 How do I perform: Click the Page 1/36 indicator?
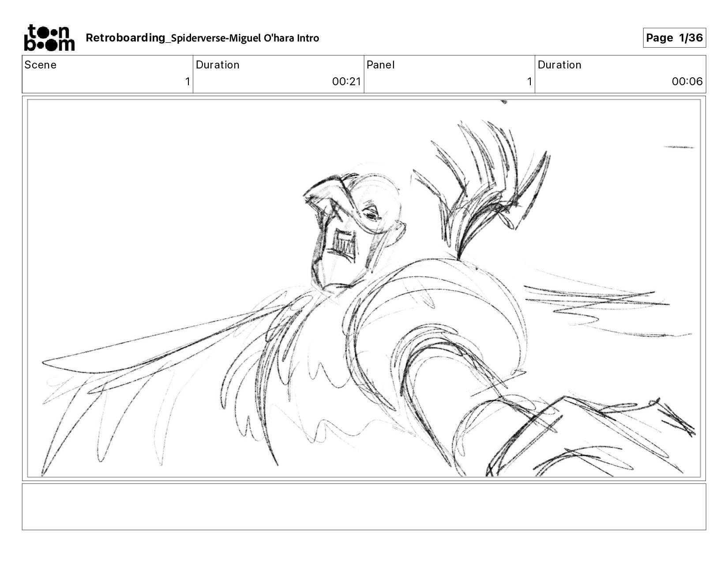(x=674, y=38)
